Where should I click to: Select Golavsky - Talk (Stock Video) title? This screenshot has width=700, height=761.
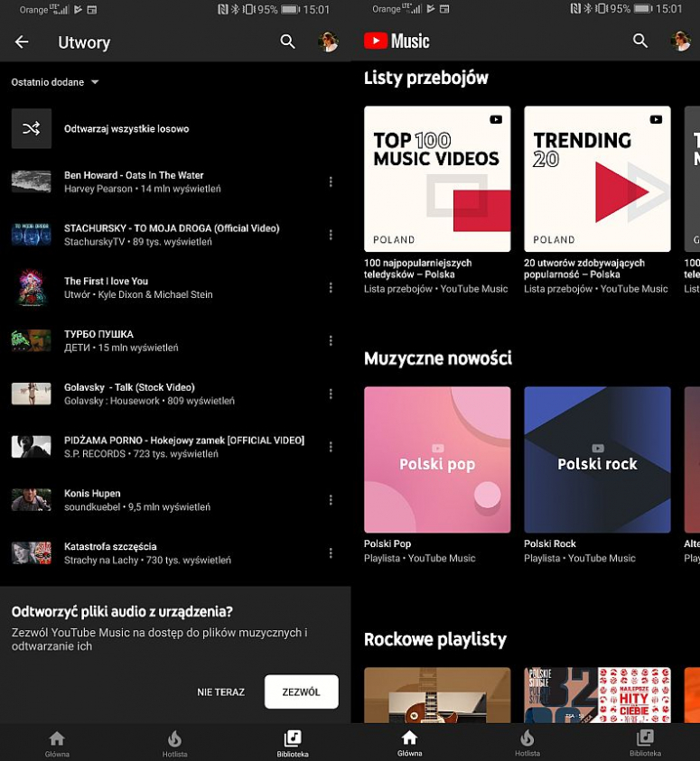coord(129,387)
